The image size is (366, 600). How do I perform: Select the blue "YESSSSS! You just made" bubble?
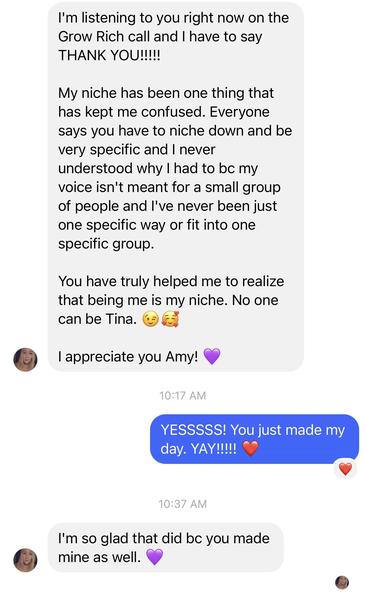254,439
